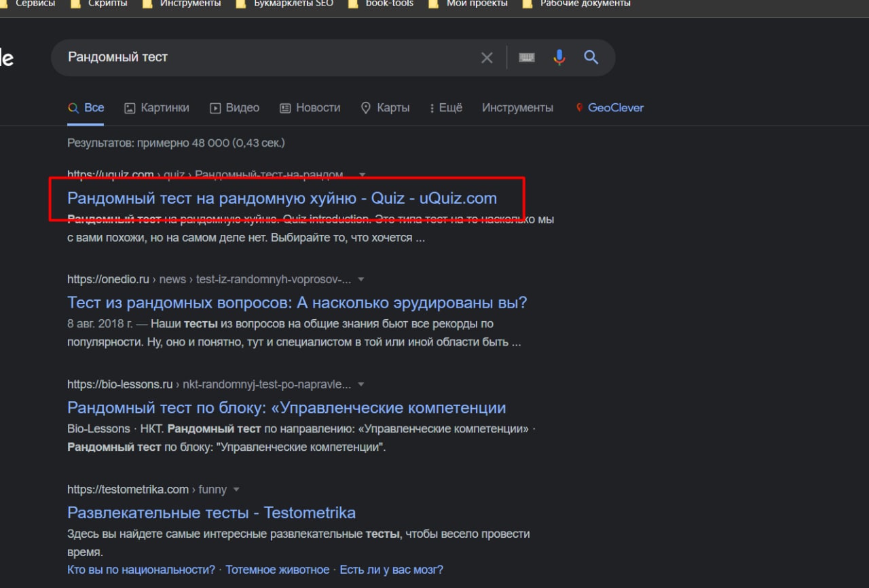
Task: Open the on-screen keyboard icon
Action: (527, 58)
